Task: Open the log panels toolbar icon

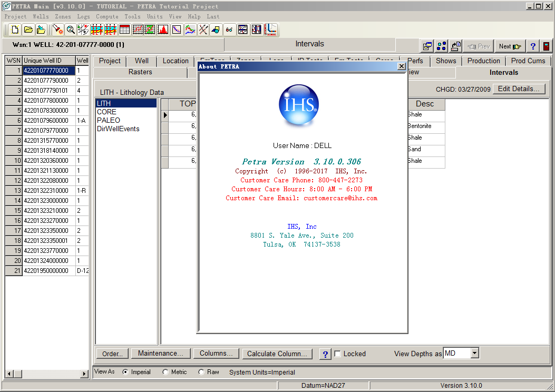Action: tap(243, 30)
